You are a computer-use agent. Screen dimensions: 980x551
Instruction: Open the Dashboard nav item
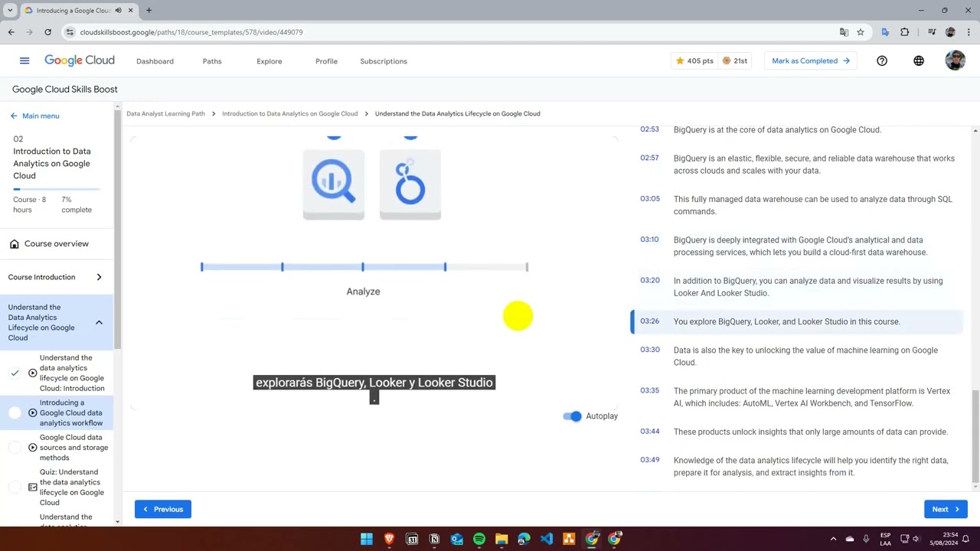155,61
